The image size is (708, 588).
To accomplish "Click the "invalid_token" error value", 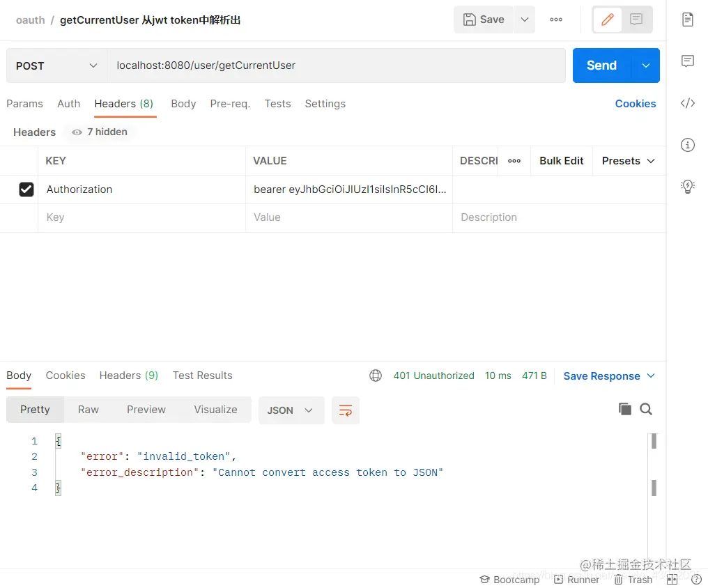I will coord(184,457).
